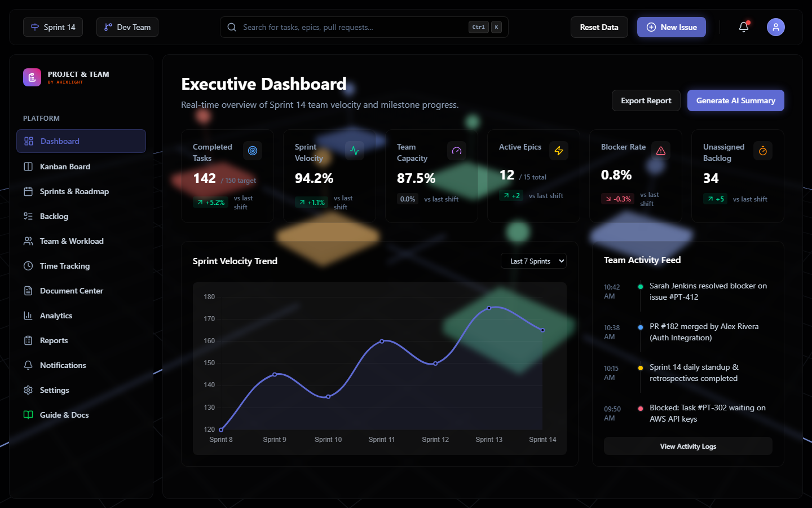Click the Time Tracking clock icon
The image size is (812, 508).
[x=28, y=266]
